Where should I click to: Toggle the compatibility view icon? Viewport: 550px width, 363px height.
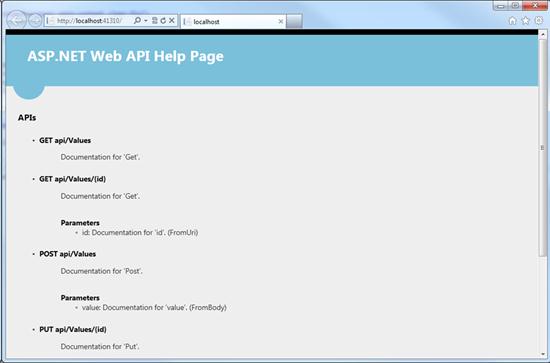click(155, 21)
